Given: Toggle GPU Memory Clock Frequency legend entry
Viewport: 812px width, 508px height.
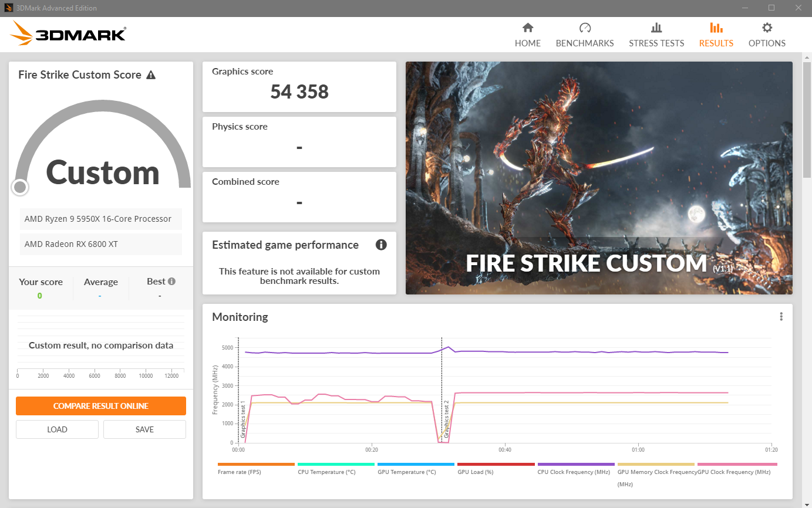Looking at the screenshot, I should [656, 475].
